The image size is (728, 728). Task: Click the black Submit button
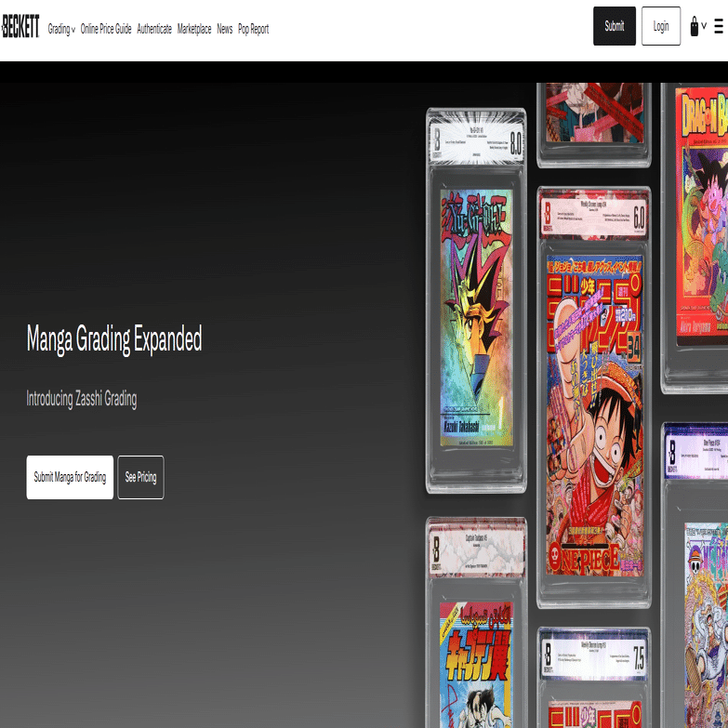coord(615,26)
